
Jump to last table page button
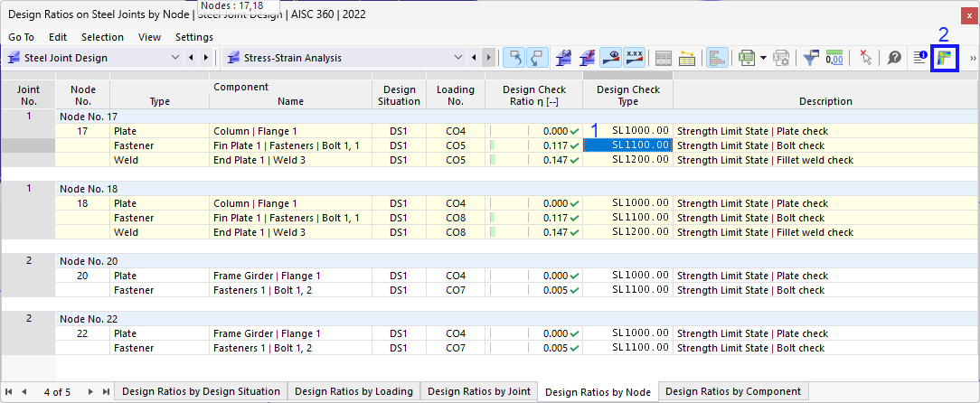tap(106, 392)
